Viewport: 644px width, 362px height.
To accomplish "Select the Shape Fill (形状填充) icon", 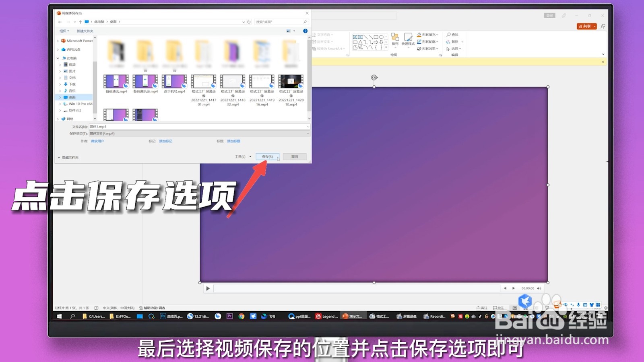I will tap(419, 35).
